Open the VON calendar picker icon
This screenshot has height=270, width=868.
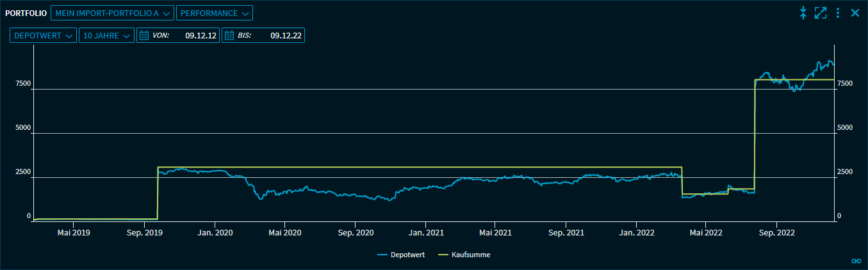click(x=144, y=35)
